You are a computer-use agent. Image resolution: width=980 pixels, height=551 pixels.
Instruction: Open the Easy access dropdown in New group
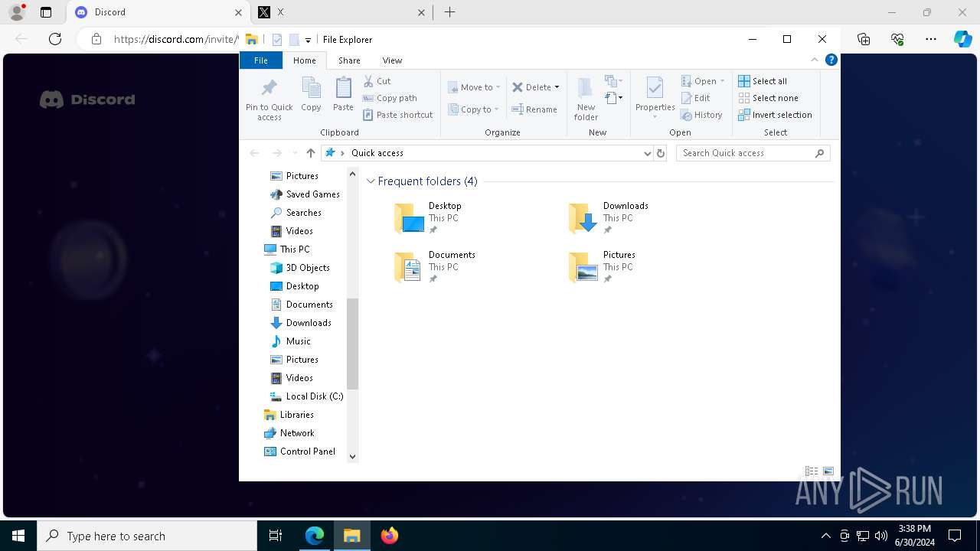pyautogui.click(x=613, y=98)
